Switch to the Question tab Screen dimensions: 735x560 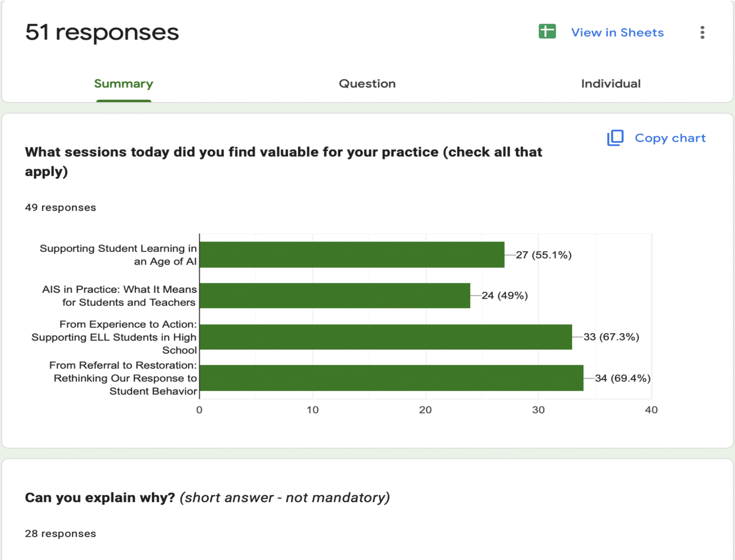(x=367, y=84)
